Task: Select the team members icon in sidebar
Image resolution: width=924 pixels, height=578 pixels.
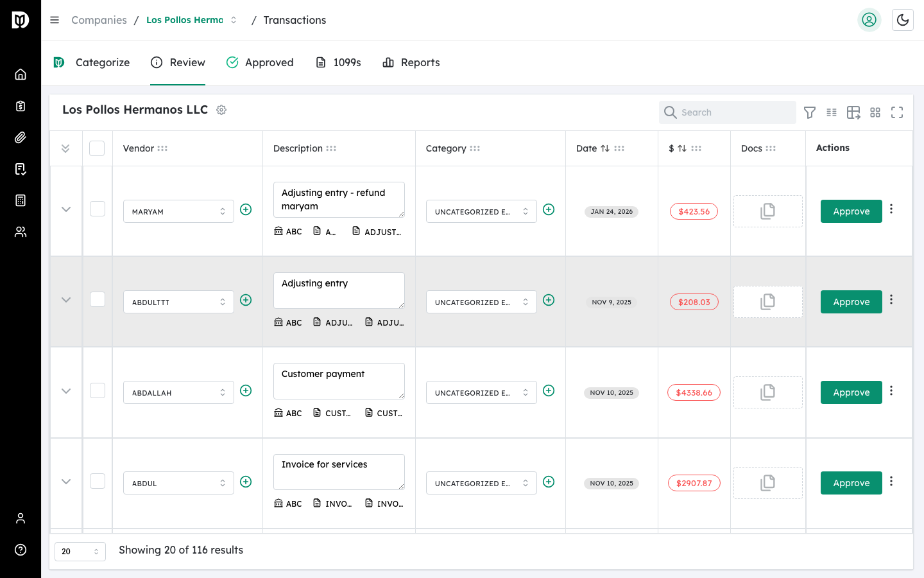Action: point(21,232)
